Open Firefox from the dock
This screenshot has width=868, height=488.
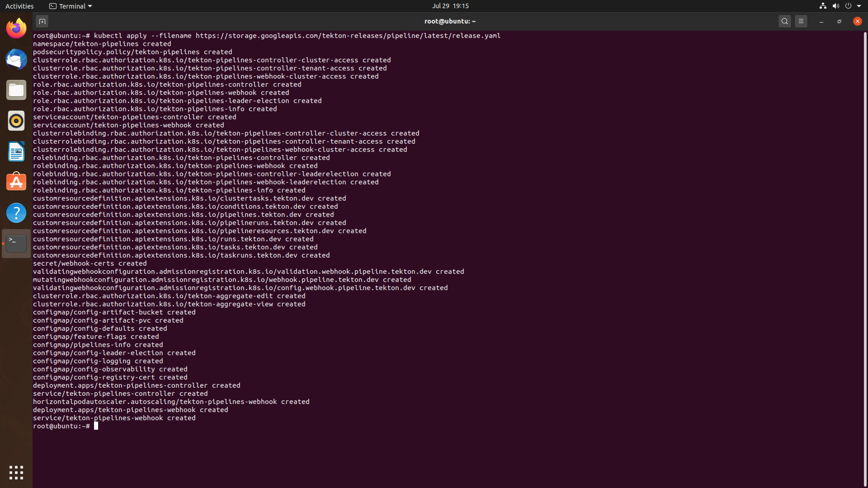pos(16,28)
